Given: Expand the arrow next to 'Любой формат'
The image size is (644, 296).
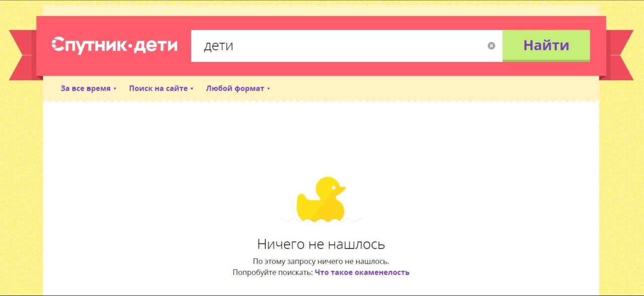Looking at the screenshot, I should pos(269,89).
